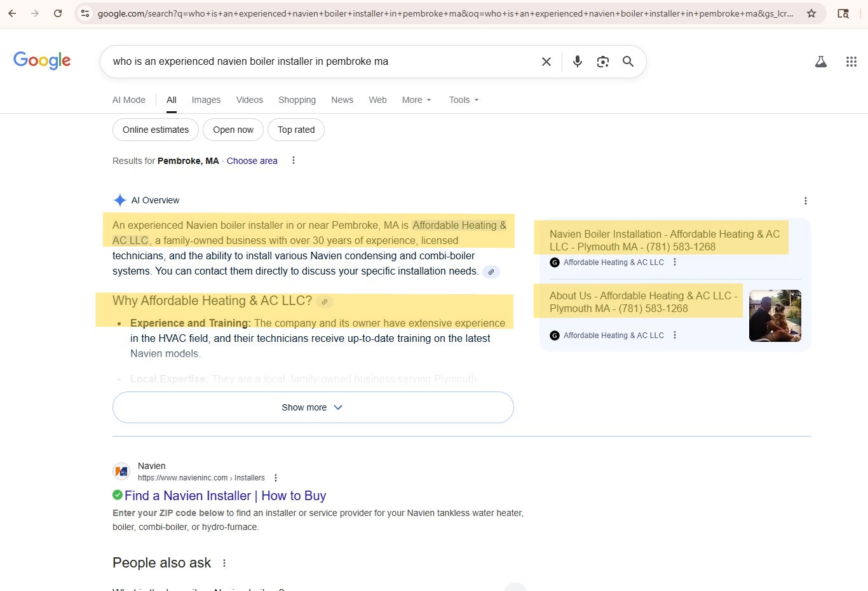Viewport: 868px width, 591px height.
Task: Click the voice search microphone icon
Action: pos(577,62)
